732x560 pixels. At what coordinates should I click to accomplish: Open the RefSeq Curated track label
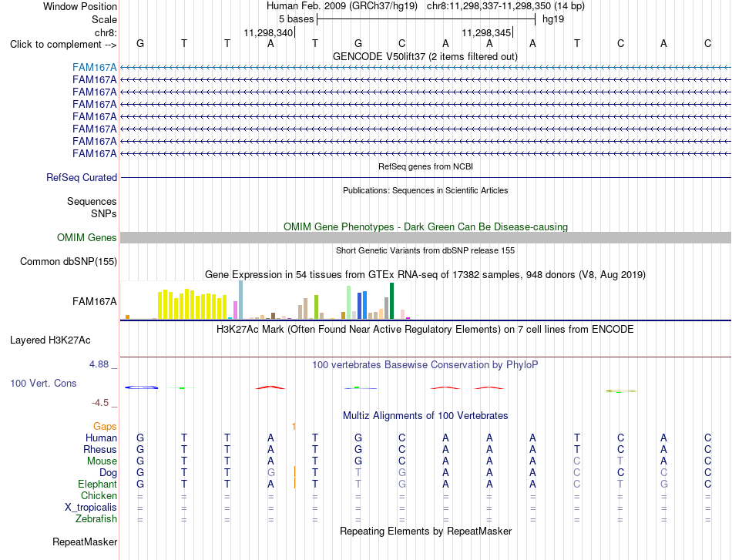[82, 177]
